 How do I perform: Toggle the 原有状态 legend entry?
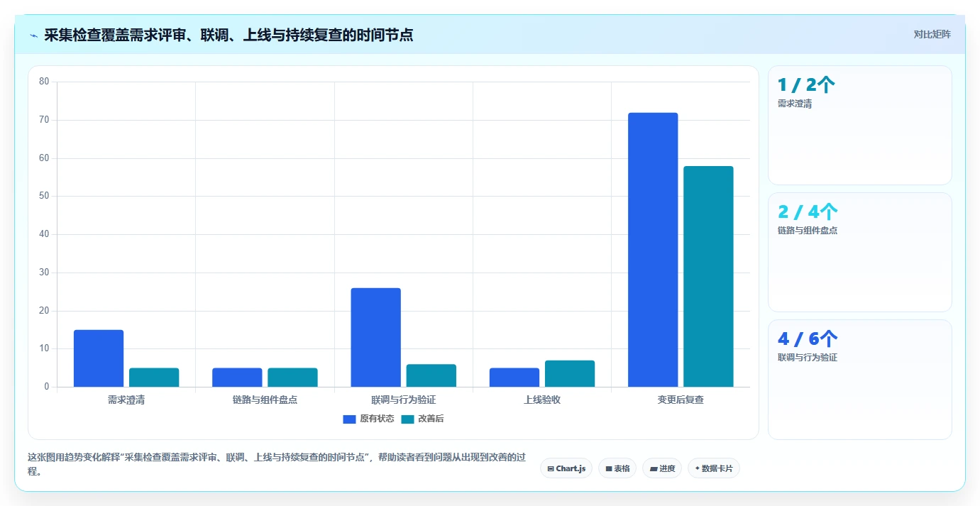[x=368, y=419]
